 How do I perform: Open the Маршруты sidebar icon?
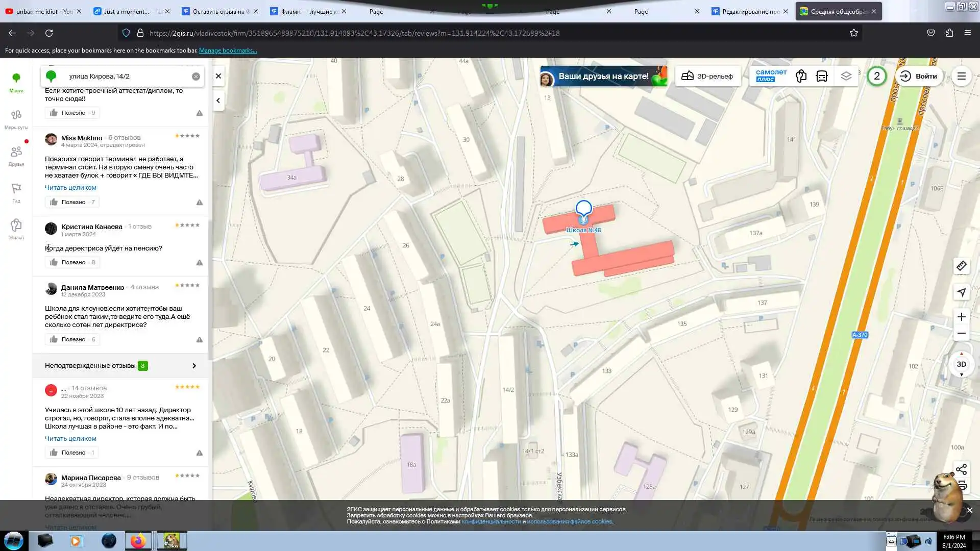point(16,119)
